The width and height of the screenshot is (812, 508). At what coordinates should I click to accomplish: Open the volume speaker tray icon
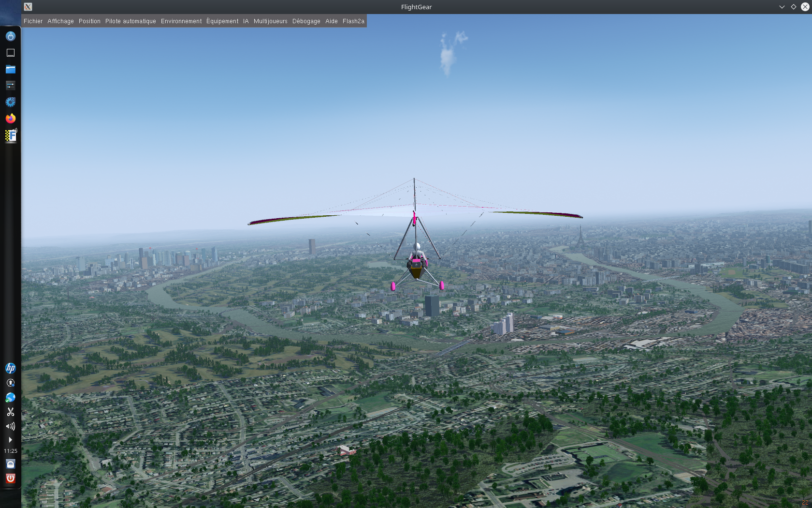(x=10, y=426)
